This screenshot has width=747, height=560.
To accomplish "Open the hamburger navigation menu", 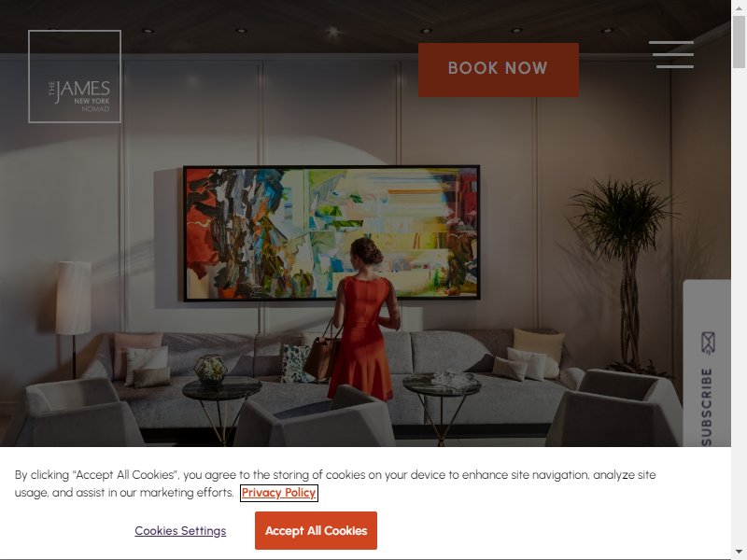I will pyautogui.click(x=670, y=54).
